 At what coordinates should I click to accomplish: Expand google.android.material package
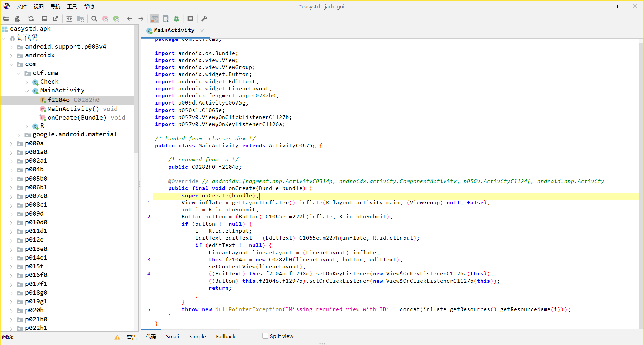19,135
